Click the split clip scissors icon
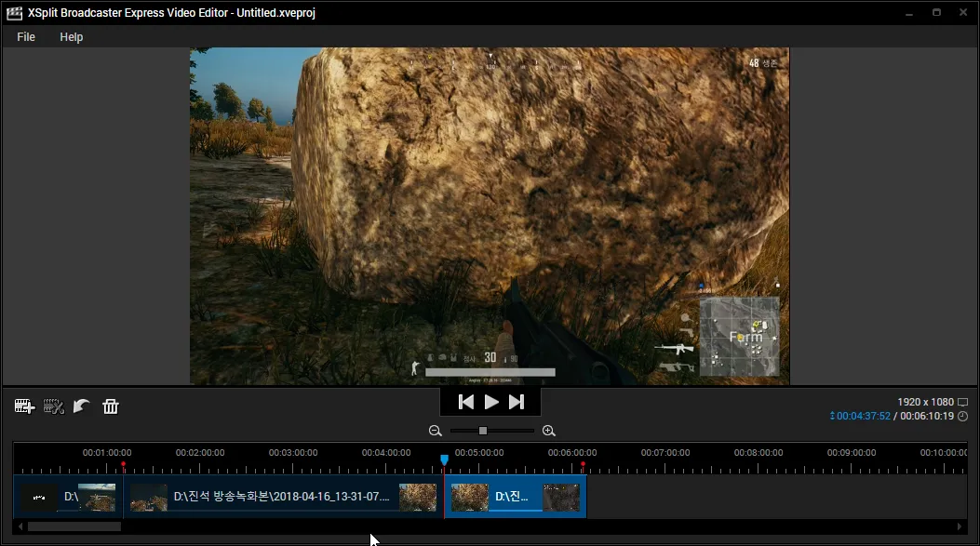The image size is (980, 546). coord(53,406)
